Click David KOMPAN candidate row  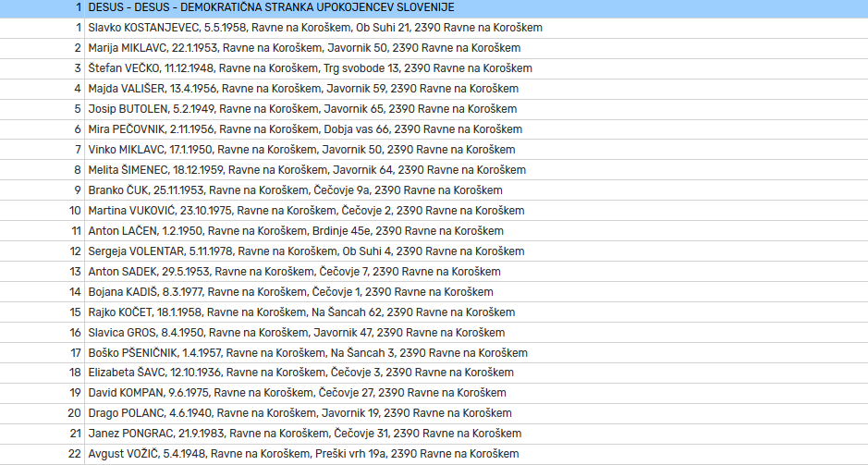434,393
